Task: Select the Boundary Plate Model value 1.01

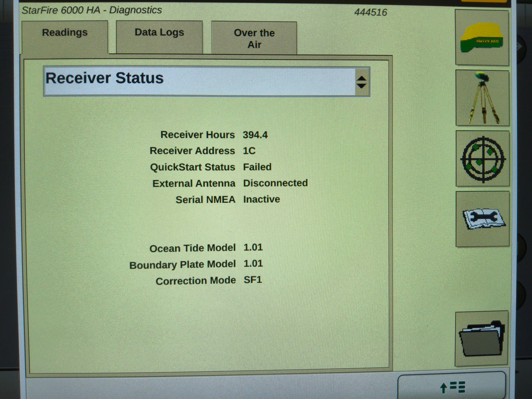Action: (x=253, y=264)
